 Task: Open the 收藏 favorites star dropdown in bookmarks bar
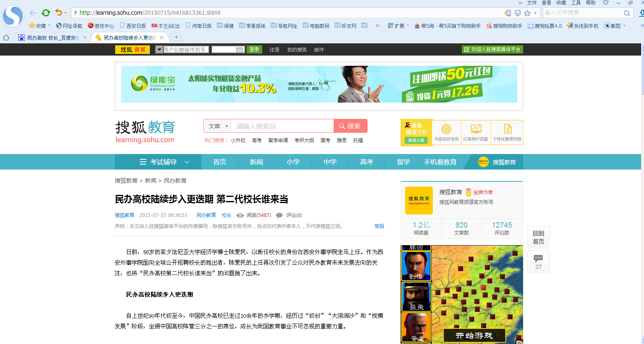(40, 26)
